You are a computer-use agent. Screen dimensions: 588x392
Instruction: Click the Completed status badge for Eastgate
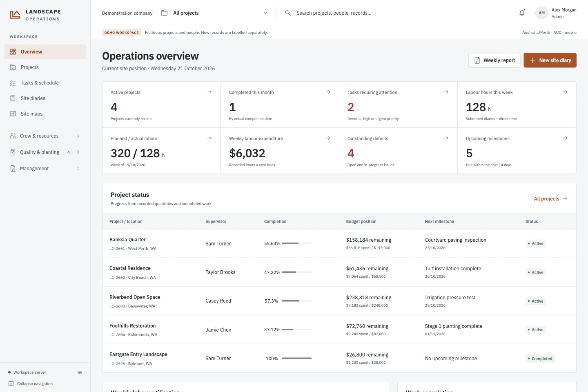tap(540, 359)
